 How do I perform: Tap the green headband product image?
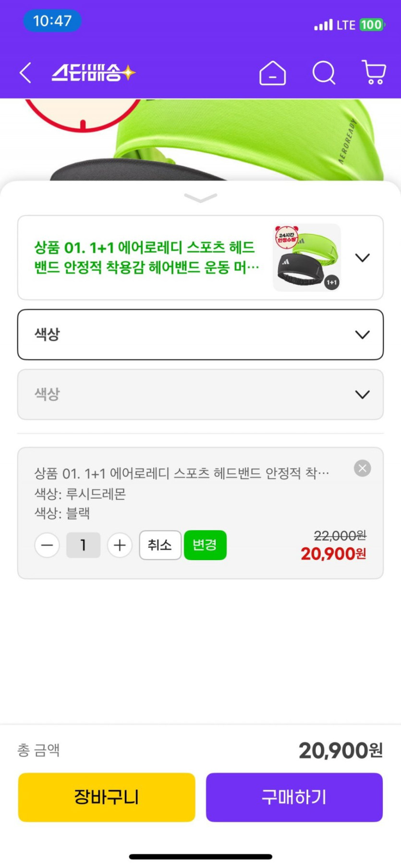click(x=250, y=139)
